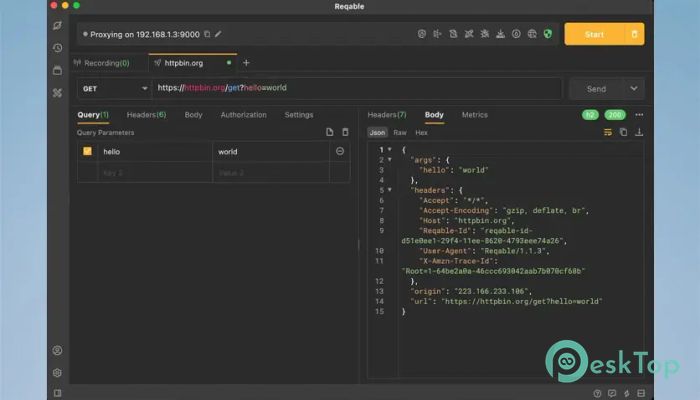Open the toolbox sidebar icon
Viewport: 700px width, 400px height.
(x=58, y=93)
